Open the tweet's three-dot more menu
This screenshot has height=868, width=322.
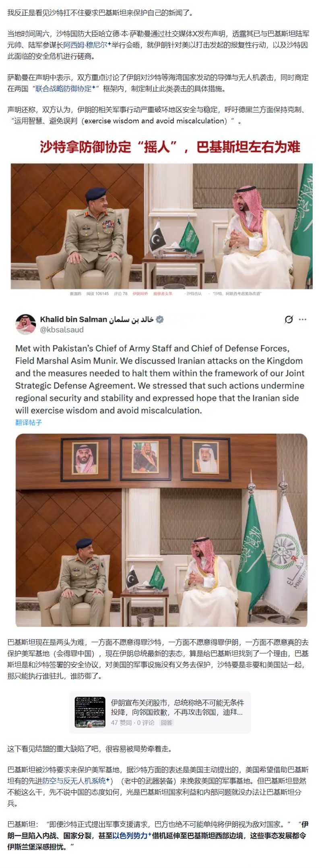click(x=303, y=319)
